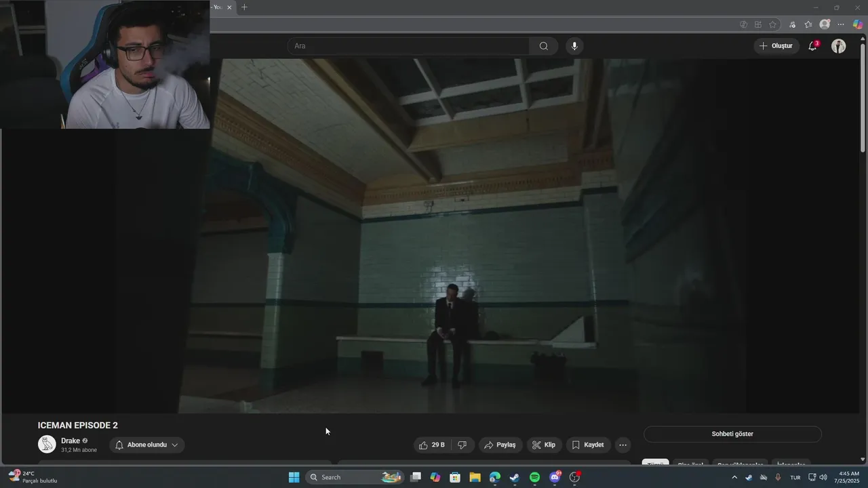The height and width of the screenshot is (488, 868).
Task: Open Microsoft Store from taskbar
Action: pyautogui.click(x=455, y=477)
